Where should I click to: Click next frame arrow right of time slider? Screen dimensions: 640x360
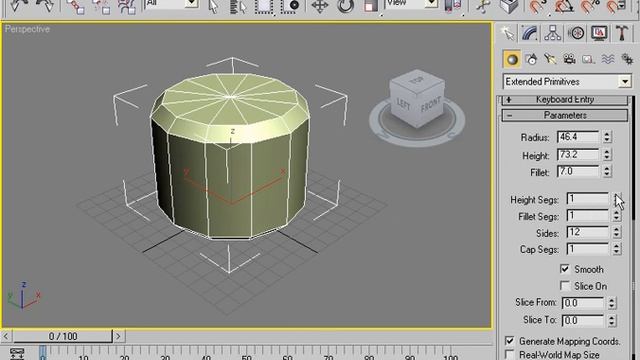tap(118, 336)
